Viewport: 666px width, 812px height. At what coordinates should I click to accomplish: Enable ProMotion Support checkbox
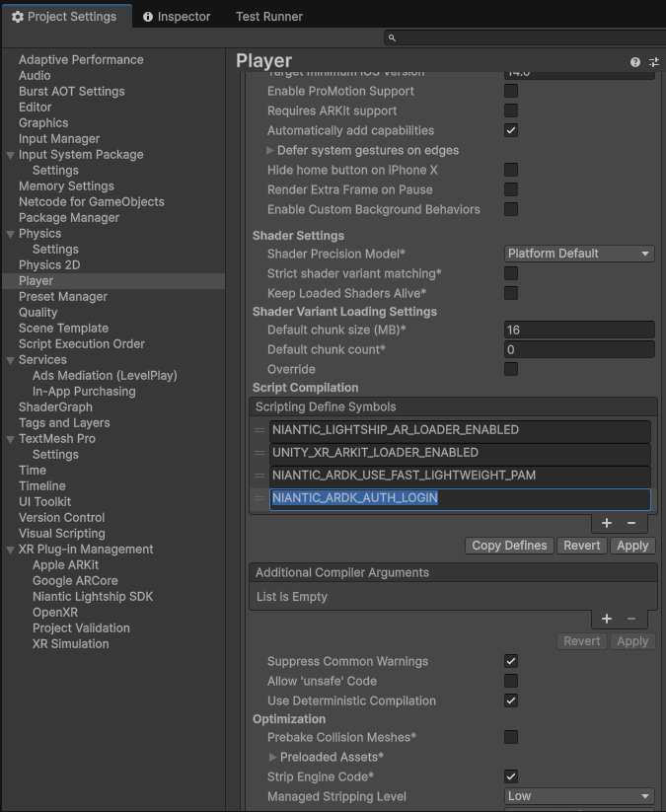click(x=511, y=91)
